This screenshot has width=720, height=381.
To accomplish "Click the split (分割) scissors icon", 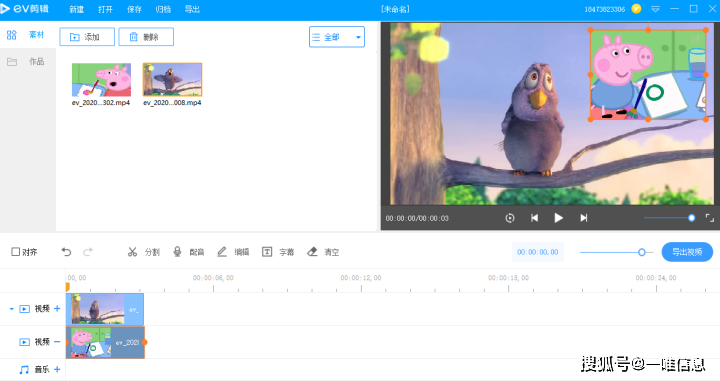I will pyautogui.click(x=132, y=252).
